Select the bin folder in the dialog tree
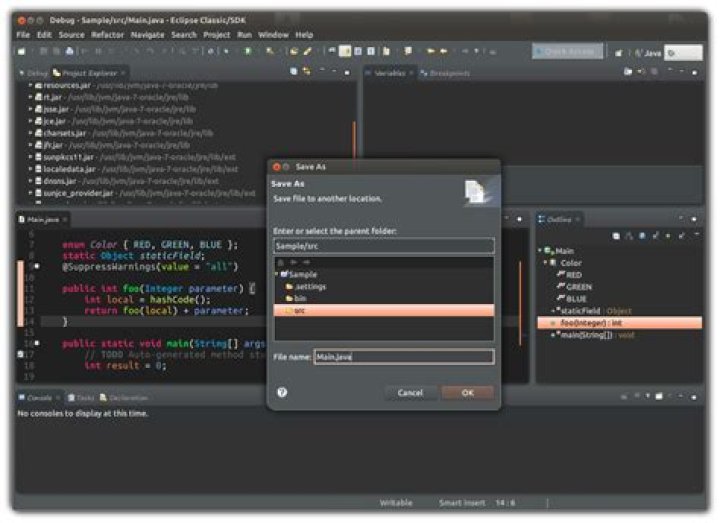The width and height of the screenshot is (720, 523). click(296, 298)
